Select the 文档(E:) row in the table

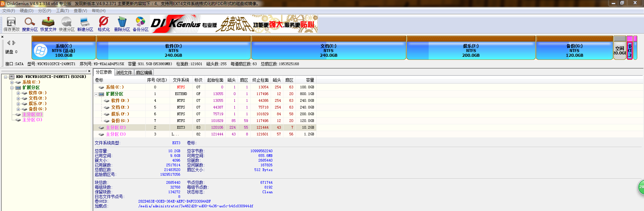click(205, 107)
